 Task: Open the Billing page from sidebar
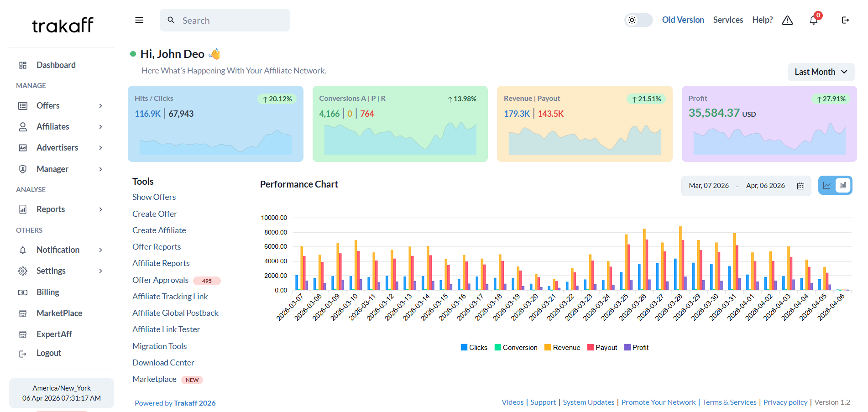[x=48, y=292]
